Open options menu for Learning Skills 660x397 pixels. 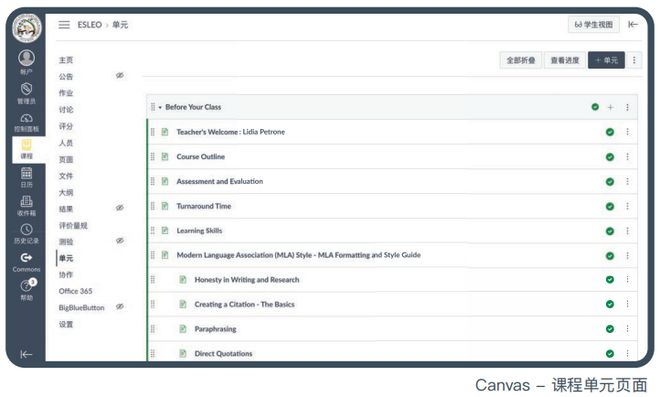[x=628, y=231]
